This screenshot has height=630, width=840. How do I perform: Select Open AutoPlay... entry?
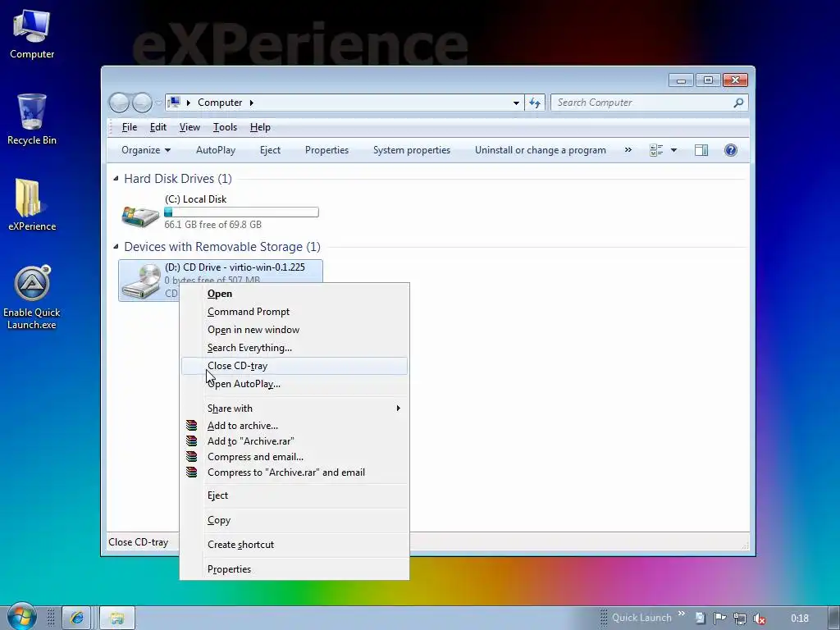click(x=294, y=384)
